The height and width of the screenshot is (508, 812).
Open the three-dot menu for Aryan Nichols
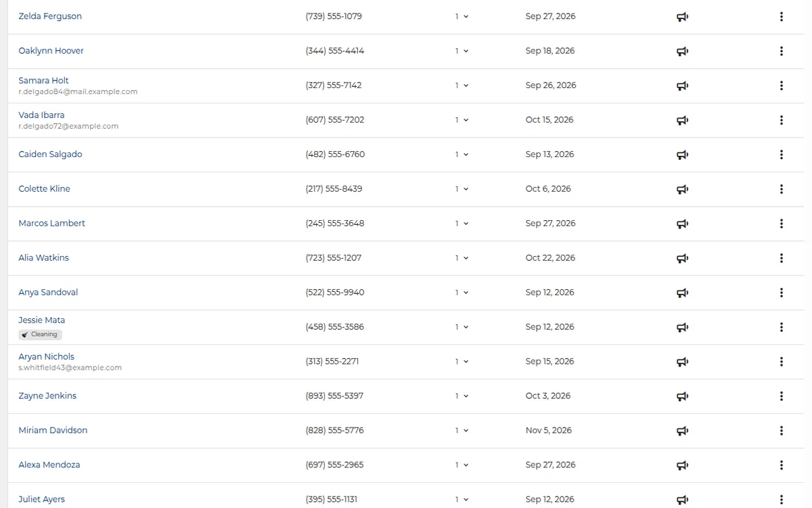[x=782, y=362]
